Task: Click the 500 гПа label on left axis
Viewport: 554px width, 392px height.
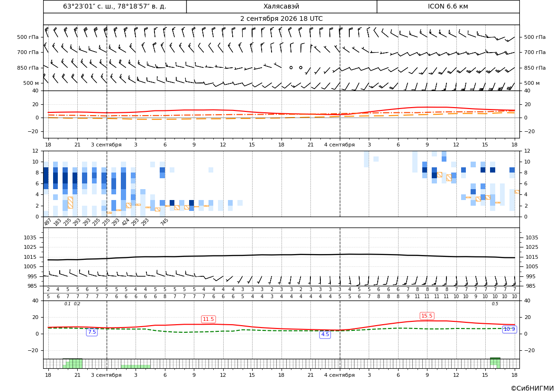Action: (28, 37)
